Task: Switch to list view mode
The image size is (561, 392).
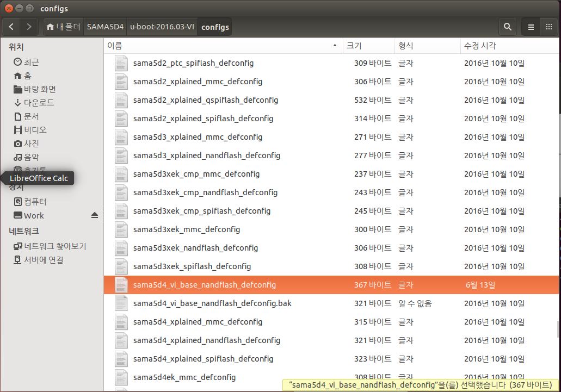Action: [531, 26]
